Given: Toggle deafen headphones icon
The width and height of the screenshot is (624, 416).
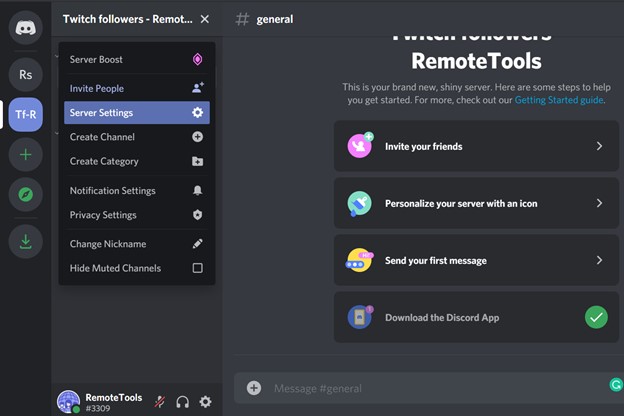Looking at the screenshot, I should (183, 402).
